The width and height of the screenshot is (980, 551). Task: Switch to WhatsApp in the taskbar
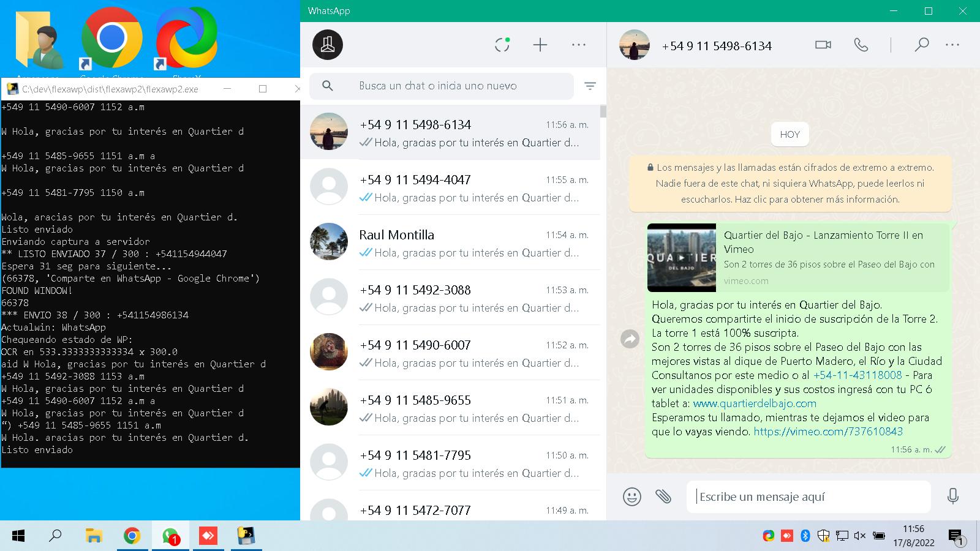click(170, 536)
